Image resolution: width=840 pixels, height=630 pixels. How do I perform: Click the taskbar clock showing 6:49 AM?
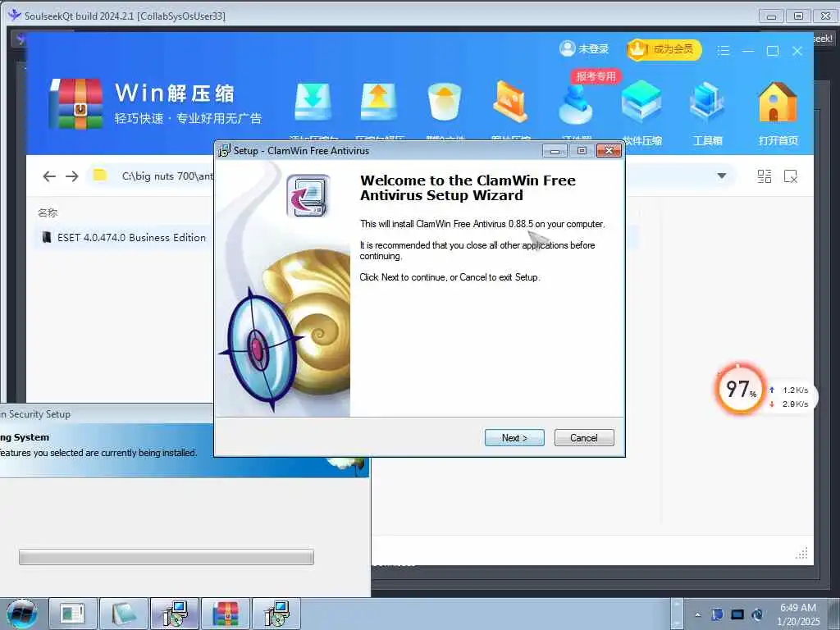(x=798, y=614)
